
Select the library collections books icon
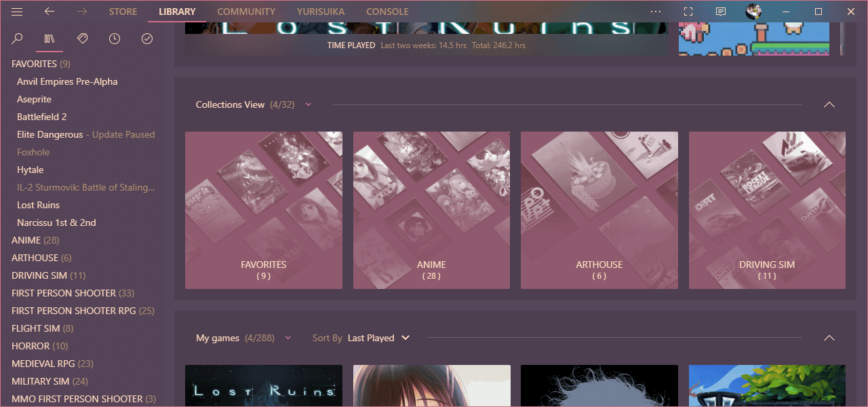point(50,39)
